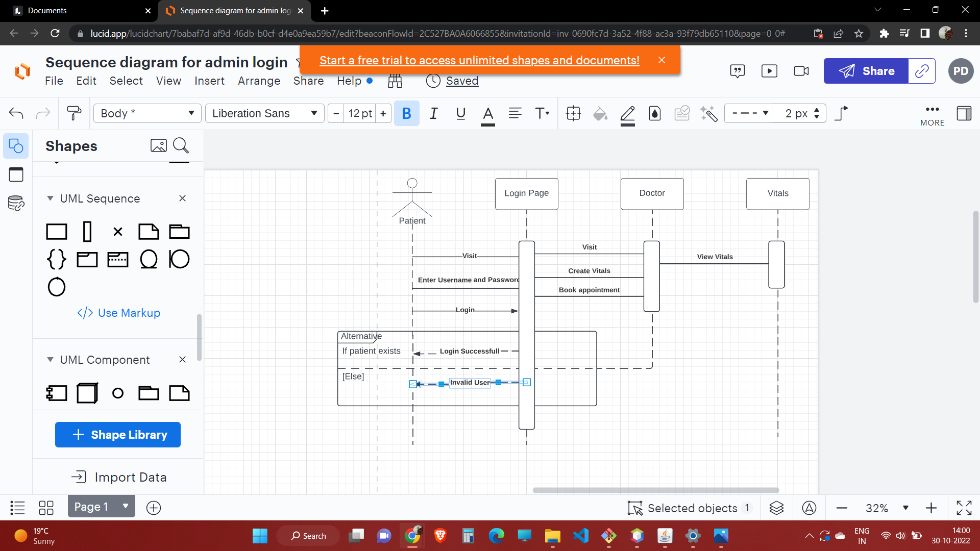
Task: Click the Redo arrow icon
Action: pos(43,113)
